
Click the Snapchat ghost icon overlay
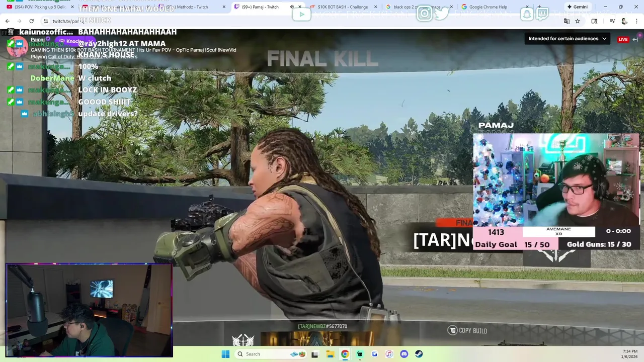(x=527, y=14)
